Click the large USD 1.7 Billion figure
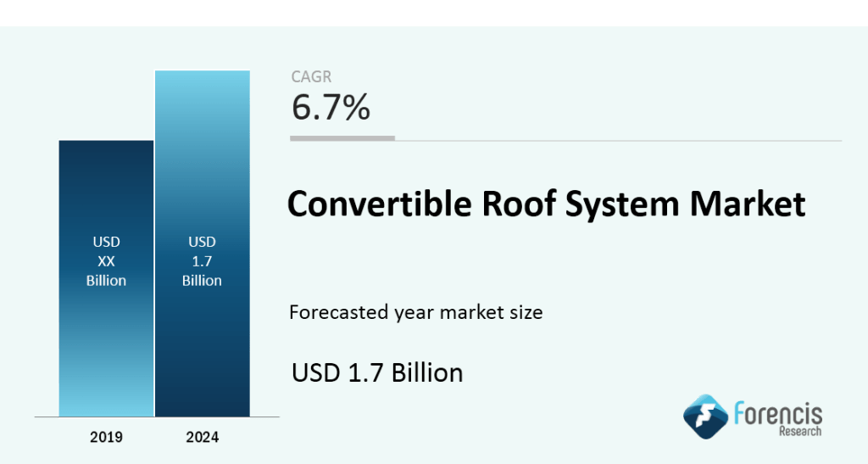This screenshot has height=464, width=868. pyautogui.click(x=377, y=372)
